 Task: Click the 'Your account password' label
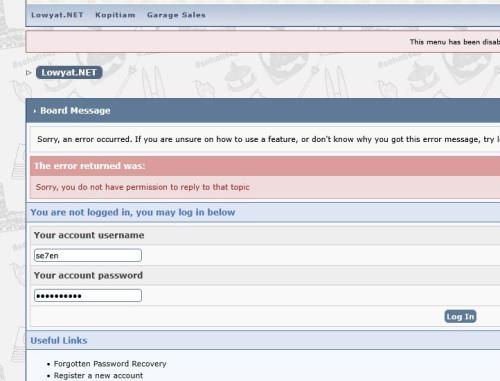pos(88,275)
